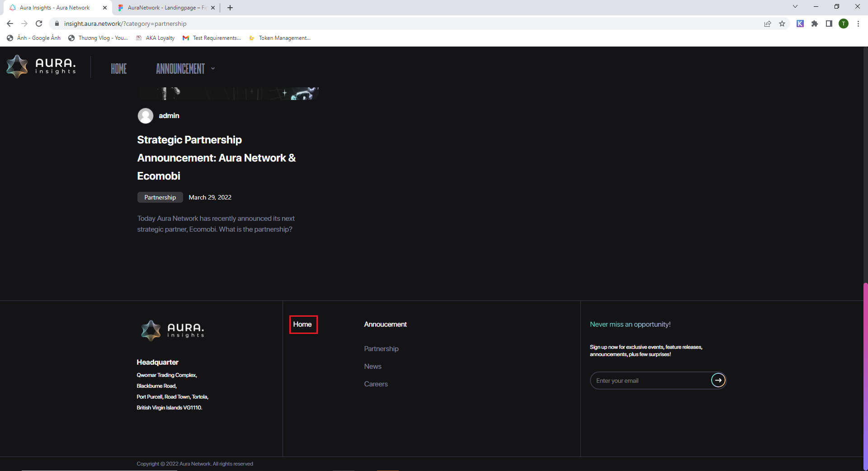Click the admin author avatar

[146, 116]
